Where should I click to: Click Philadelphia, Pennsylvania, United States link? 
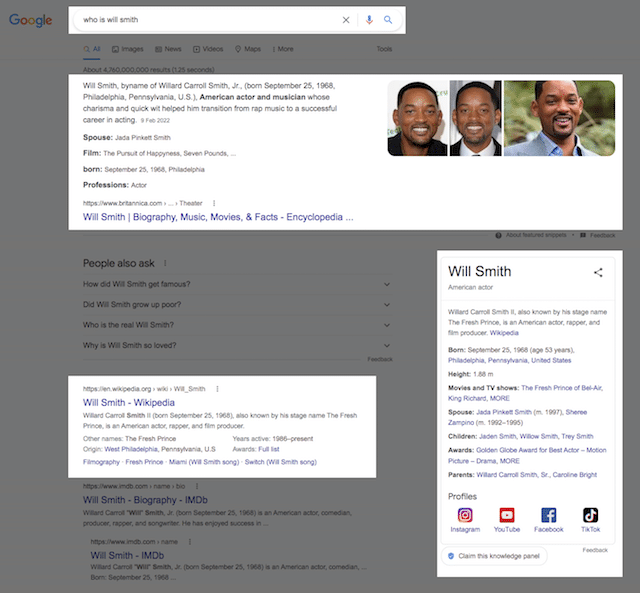[x=509, y=360]
